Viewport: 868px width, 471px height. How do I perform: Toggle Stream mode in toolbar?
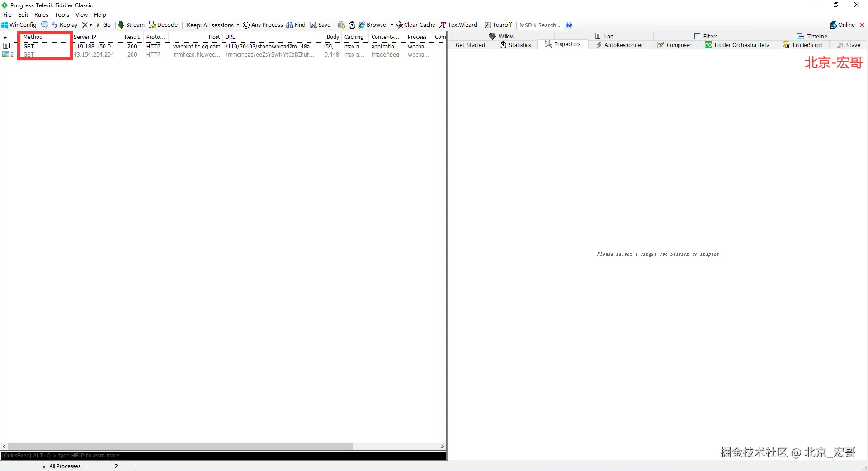(x=131, y=25)
